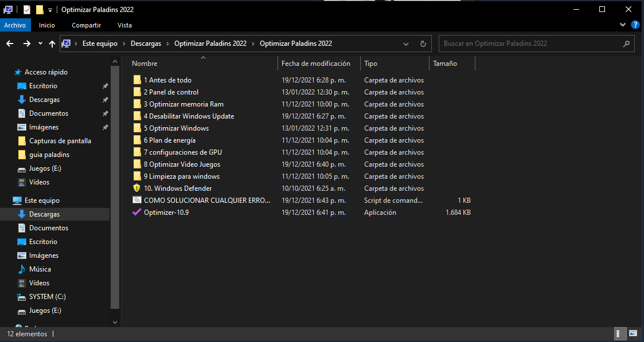Open the Customize Quick Access Toolbar dropdown
This screenshot has height=342, width=644.
50,10
